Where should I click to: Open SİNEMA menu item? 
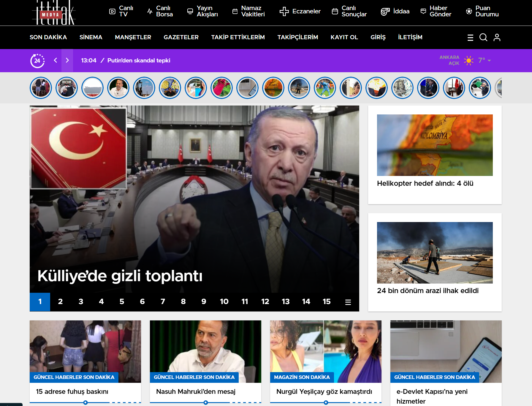(91, 37)
